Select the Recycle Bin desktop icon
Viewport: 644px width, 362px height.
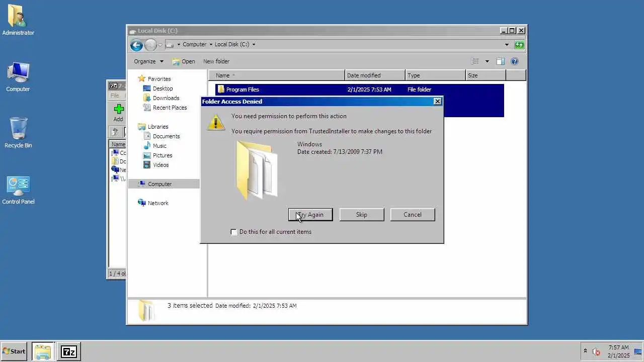click(x=18, y=133)
